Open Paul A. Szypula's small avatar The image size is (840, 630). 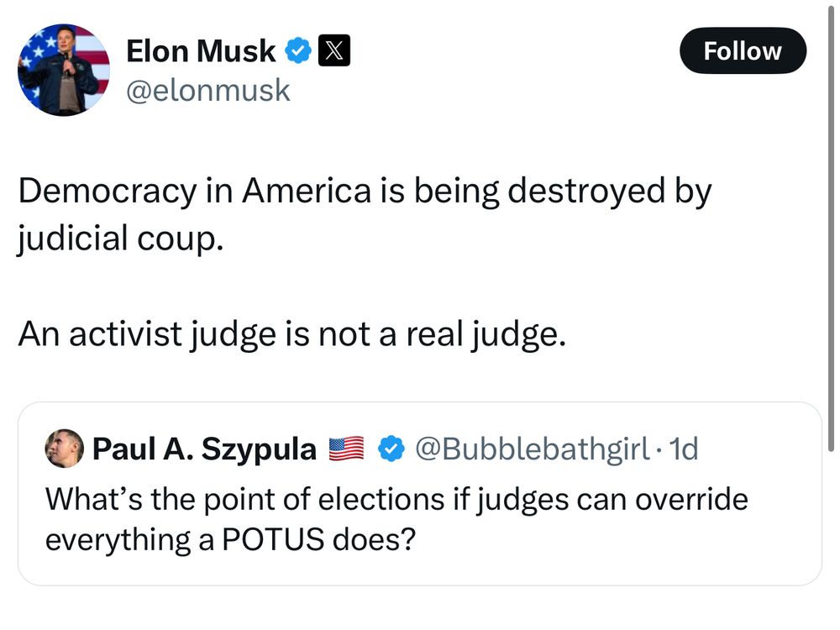[64, 449]
